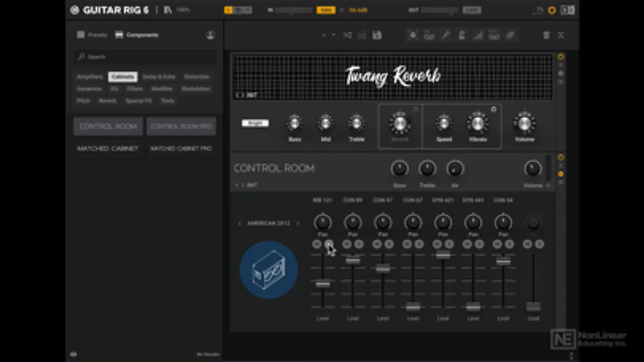Choose the Dynamics category tag
This screenshot has width=644, height=362.
pyautogui.click(x=89, y=89)
